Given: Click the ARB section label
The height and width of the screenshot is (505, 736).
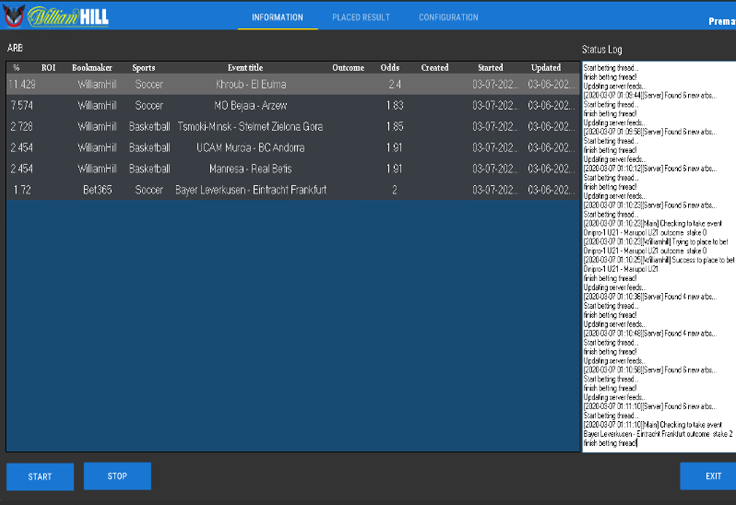Looking at the screenshot, I should (x=15, y=48).
